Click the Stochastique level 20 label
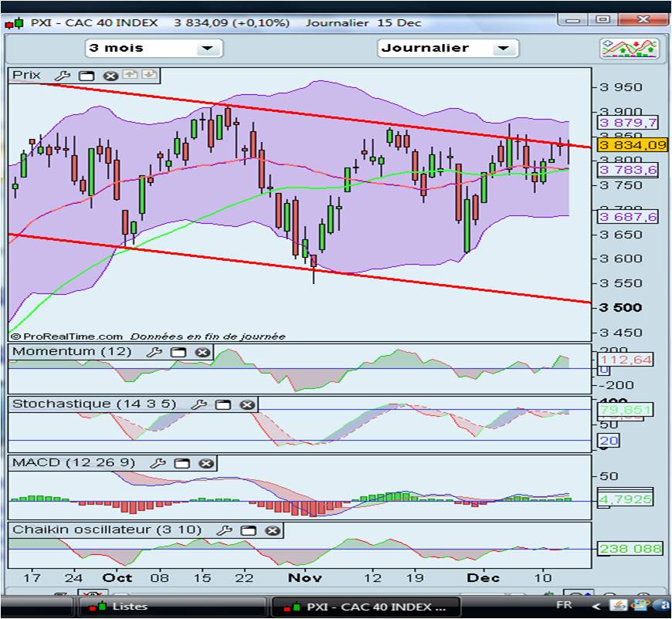 (x=609, y=441)
